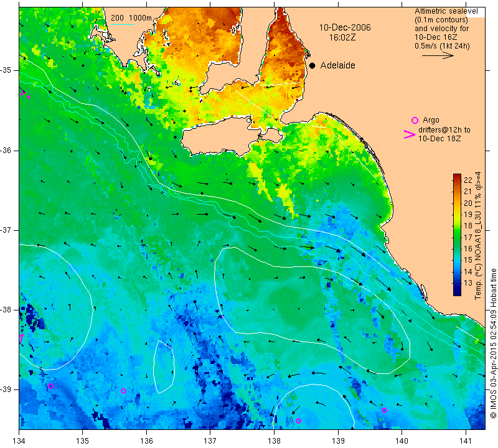
Task: Click the temperature colour scale bar
Action: pyautogui.click(x=457, y=235)
